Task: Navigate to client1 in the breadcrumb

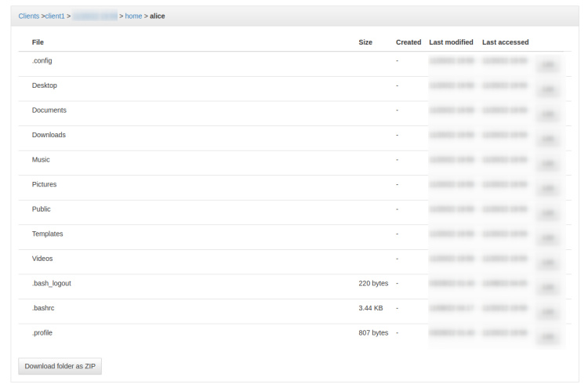Action: coord(54,16)
